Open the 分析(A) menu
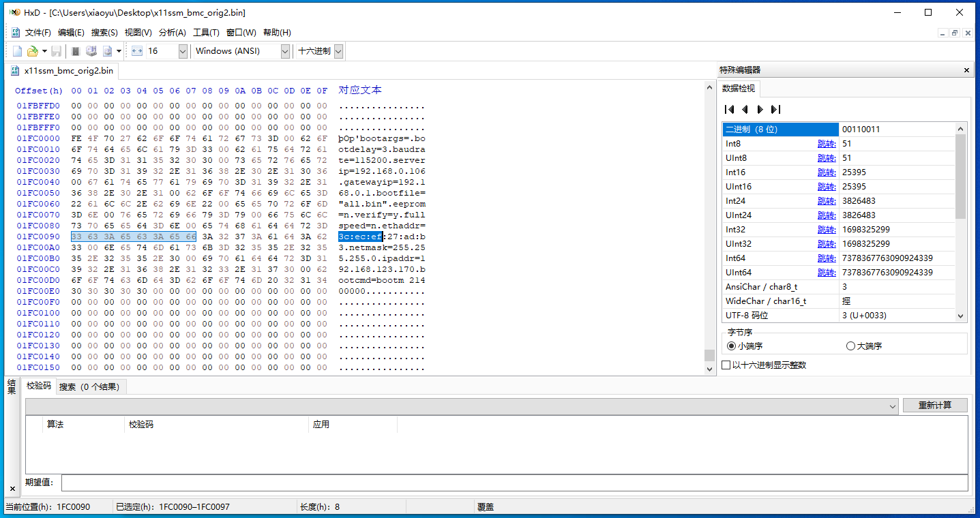Image resolution: width=980 pixels, height=518 pixels. point(172,33)
